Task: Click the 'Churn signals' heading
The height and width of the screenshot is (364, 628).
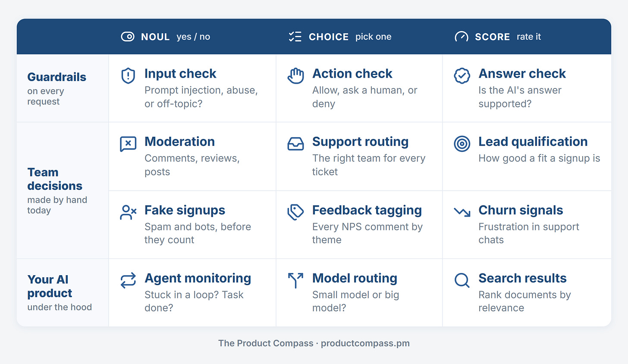Action: coord(521,210)
